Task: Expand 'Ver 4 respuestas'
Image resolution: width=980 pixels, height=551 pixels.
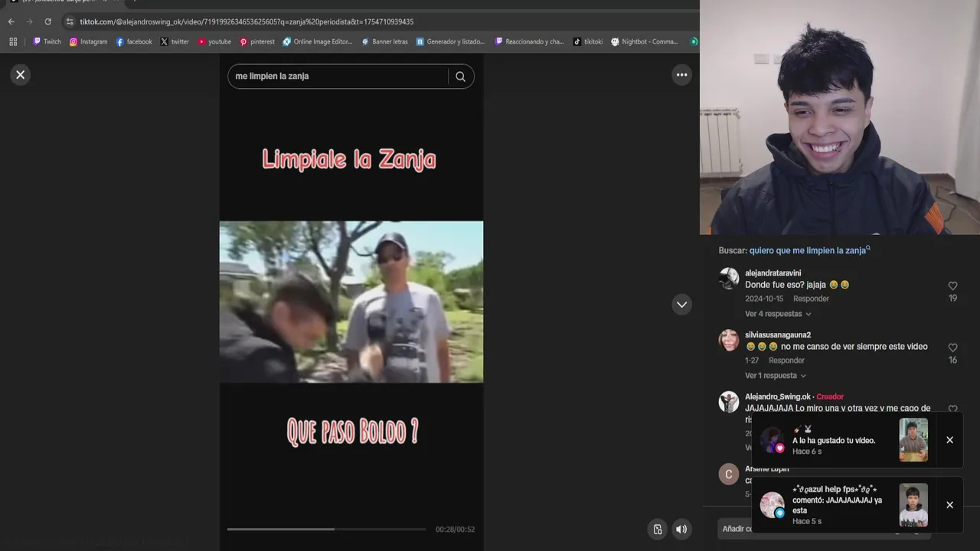Action: (778, 314)
